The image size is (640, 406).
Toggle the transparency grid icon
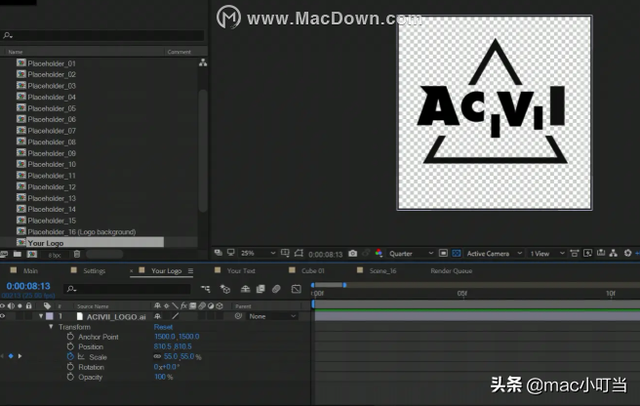tap(456, 253)
